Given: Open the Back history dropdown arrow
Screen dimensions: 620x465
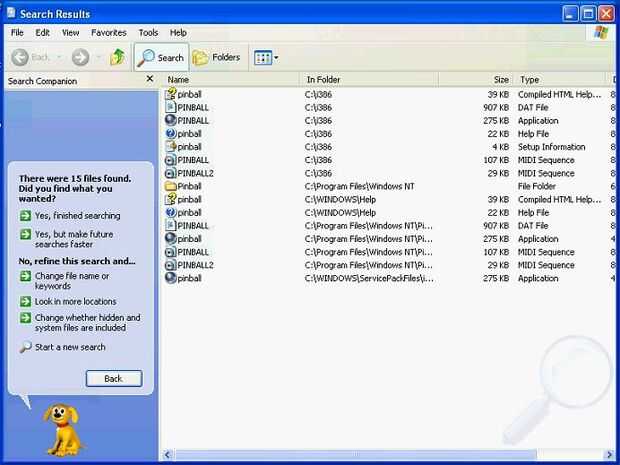Looking at the screenshot, I should click(x=59, y=58).
